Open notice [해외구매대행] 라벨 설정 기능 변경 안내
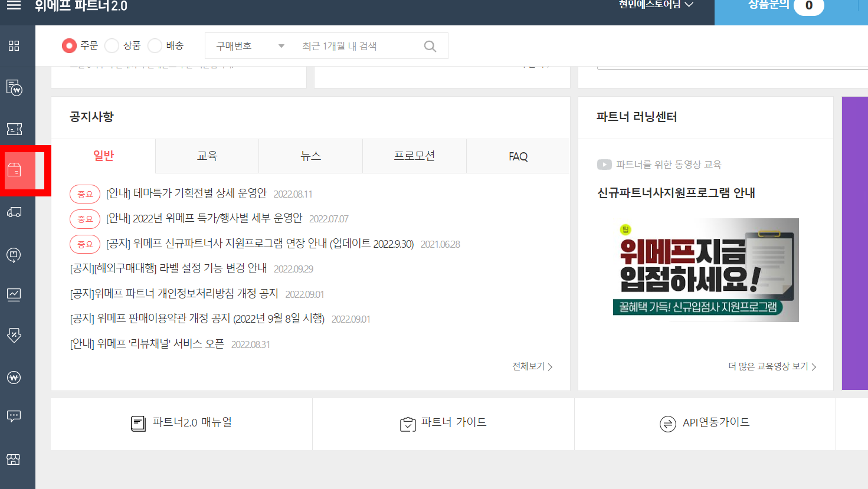Screen dimensions: 868x489 pyautogui.click(x=168, y=268)
